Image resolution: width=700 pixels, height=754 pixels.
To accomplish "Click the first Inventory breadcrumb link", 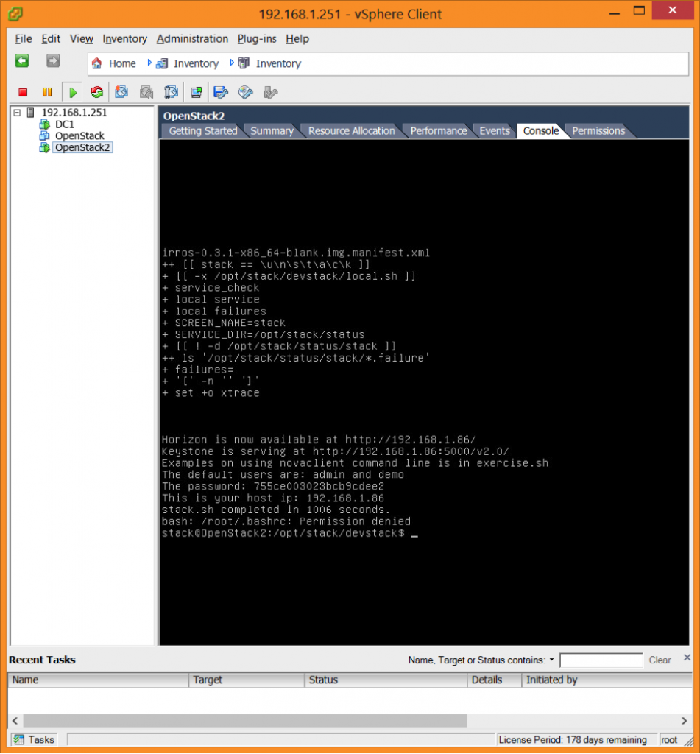I will [x=196, y=63].
